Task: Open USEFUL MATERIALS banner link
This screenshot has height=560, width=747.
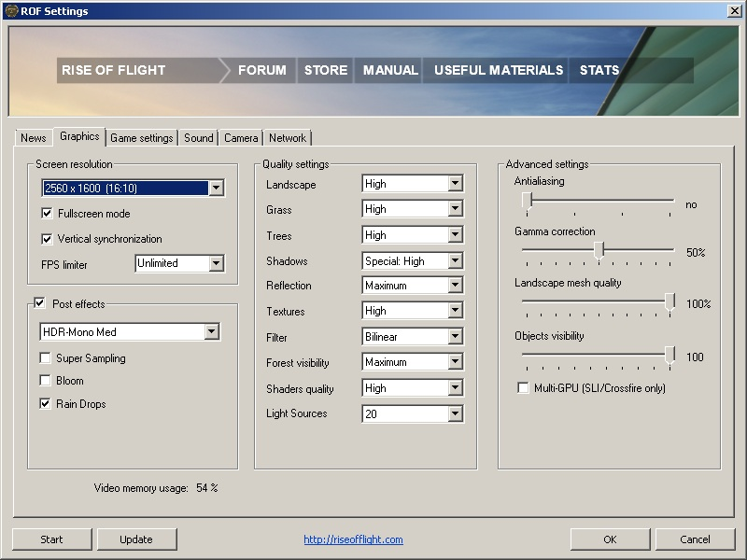Action: (499, 71)
